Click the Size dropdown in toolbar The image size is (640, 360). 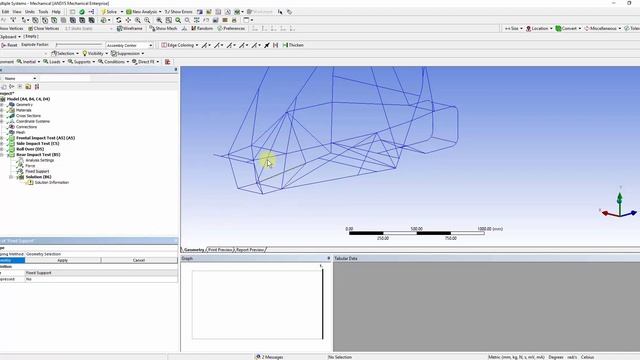[513, 29]
